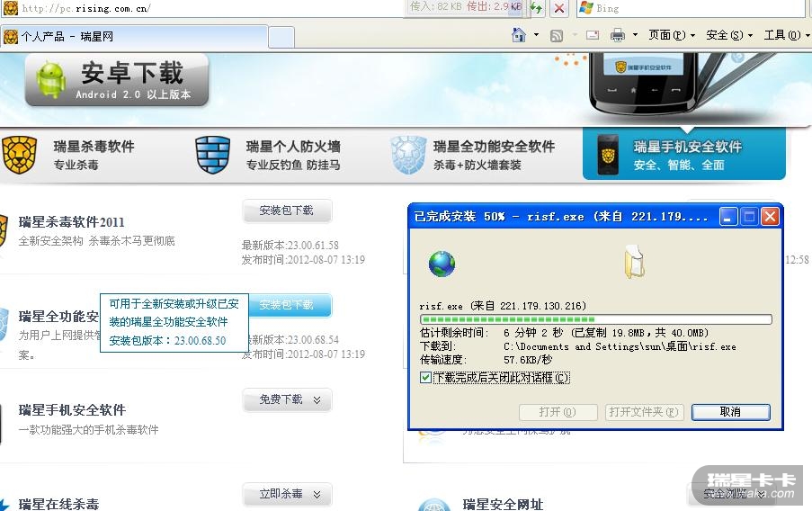The width and height of the screenshot is (812, 511).
Task: Open the 瑞星在线杀毒 product link
Action: pos(58,504)
